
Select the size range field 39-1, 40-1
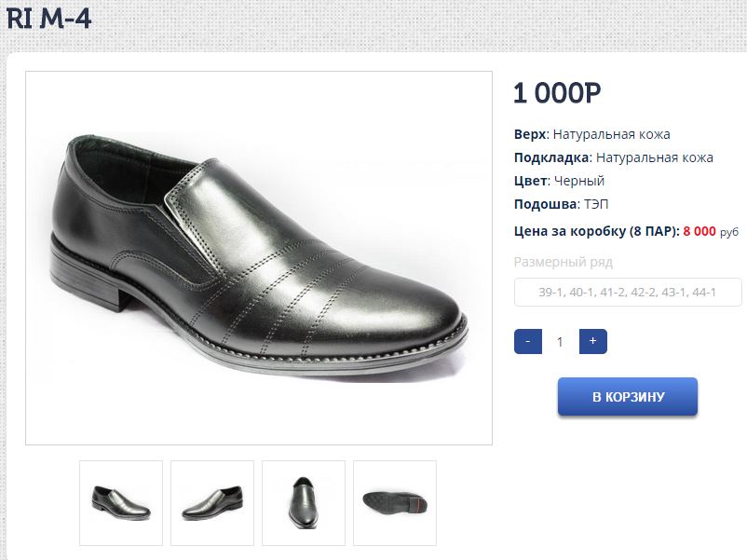628,293
